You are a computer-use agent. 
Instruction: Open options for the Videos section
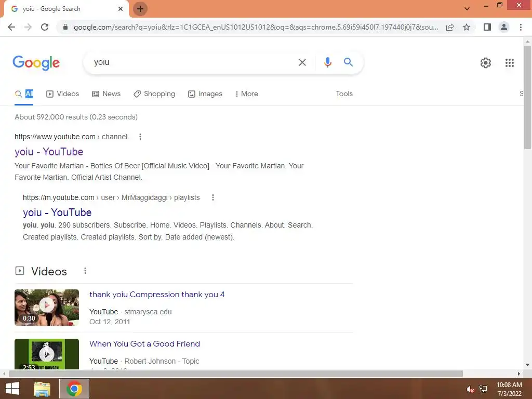(x=85, y=271)
